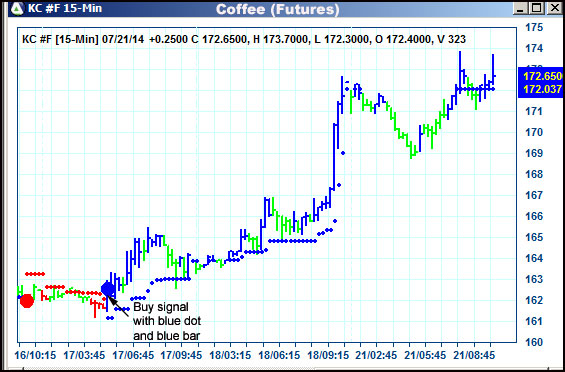The width and height of the screenshot is (565, 372).
Task: Click the yellow 172.650 last price label
Action: click(543, 76)
